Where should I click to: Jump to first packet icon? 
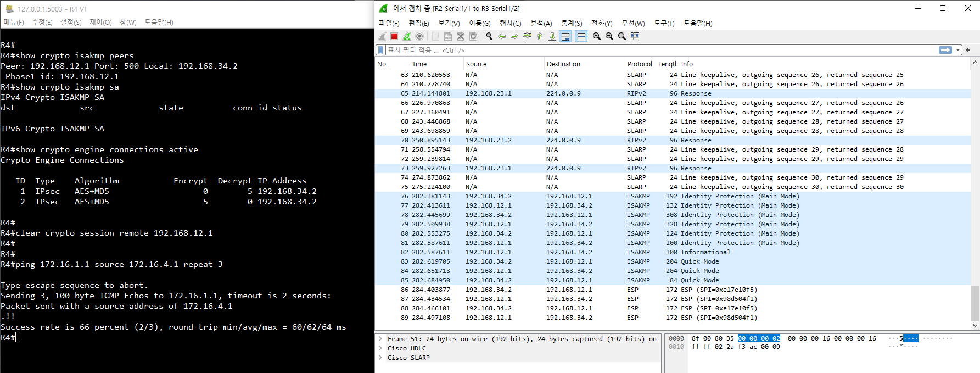540,36
